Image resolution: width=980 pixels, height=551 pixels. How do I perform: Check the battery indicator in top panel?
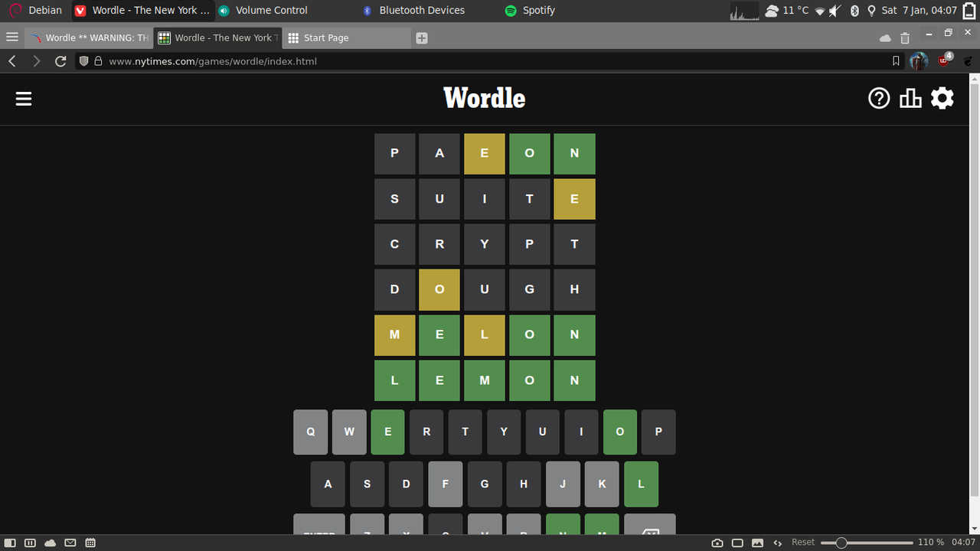[x=969, y=10]
